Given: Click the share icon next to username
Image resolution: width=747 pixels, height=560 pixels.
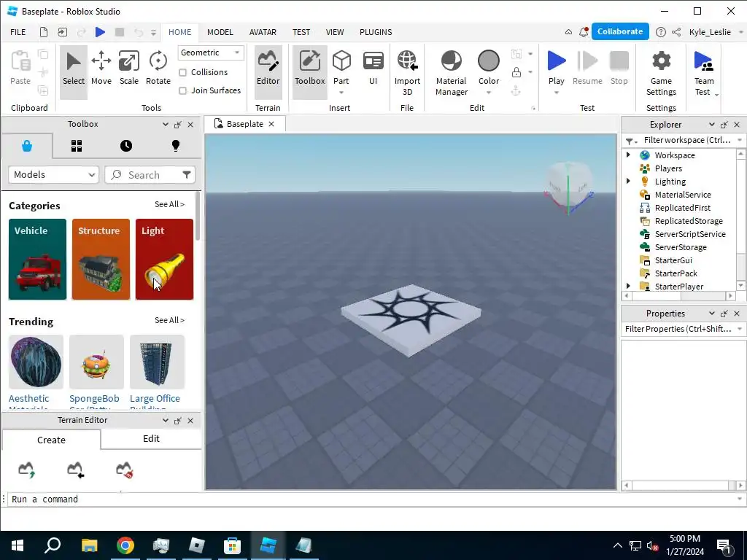Looking at the screenshot, I should 676,32.
